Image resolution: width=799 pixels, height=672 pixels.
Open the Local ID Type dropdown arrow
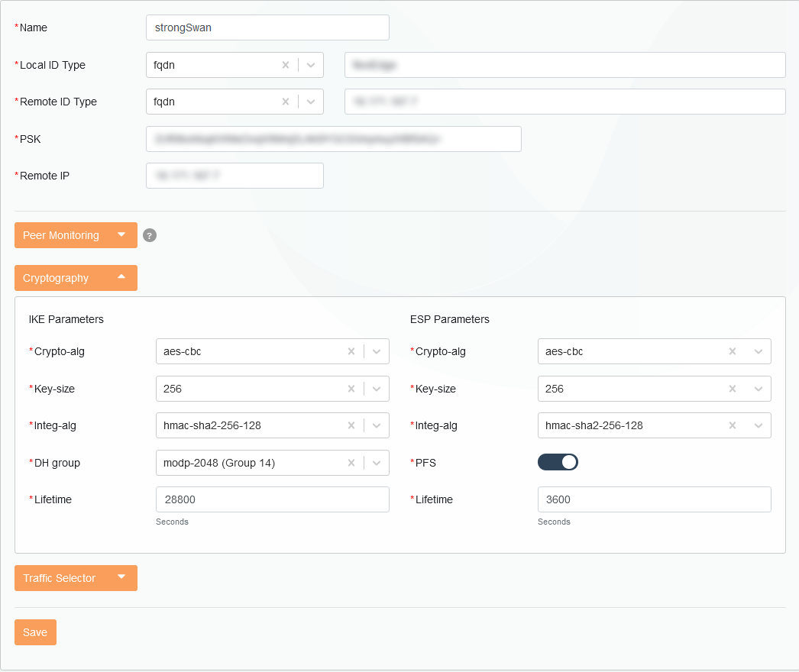pyautogui.click(x=311, y=65)
